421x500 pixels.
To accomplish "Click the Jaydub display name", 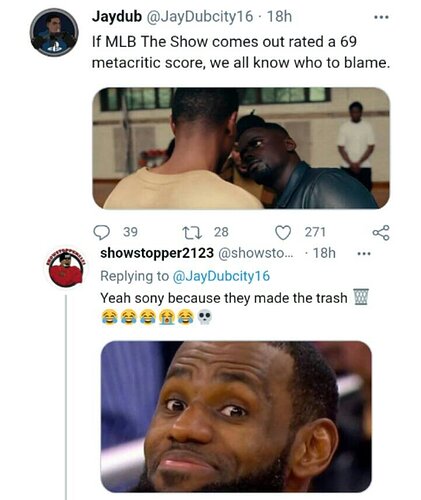I will coord(117,16).
